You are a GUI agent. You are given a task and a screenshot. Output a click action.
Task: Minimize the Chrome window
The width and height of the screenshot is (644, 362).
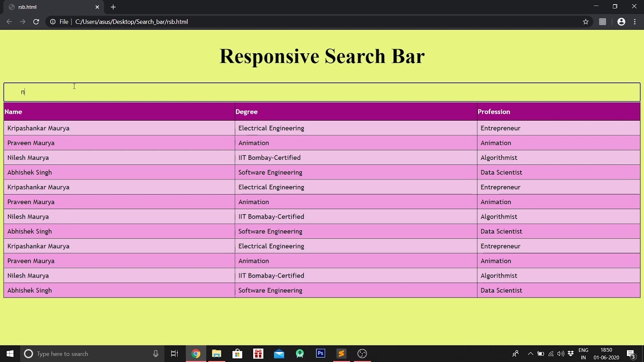[x=596, y=7]
